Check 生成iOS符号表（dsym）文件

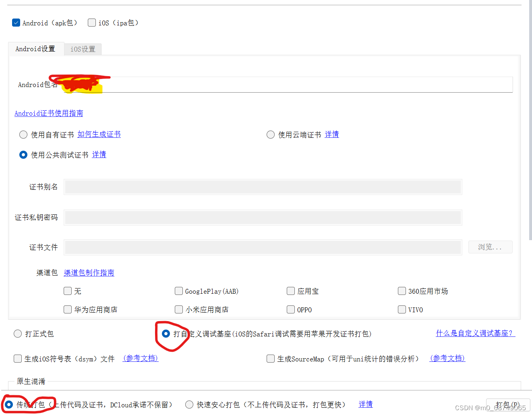(17, 359)
